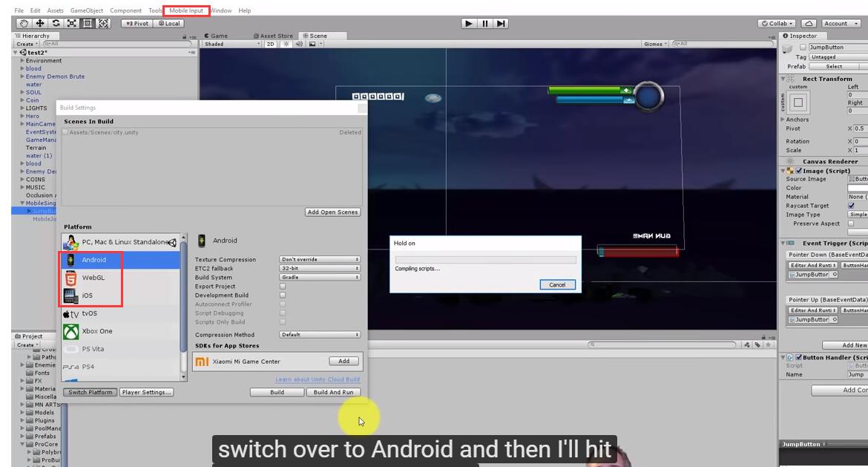Open the scene effects image dropdown
The image size is (868, 467).
point(315,44)
